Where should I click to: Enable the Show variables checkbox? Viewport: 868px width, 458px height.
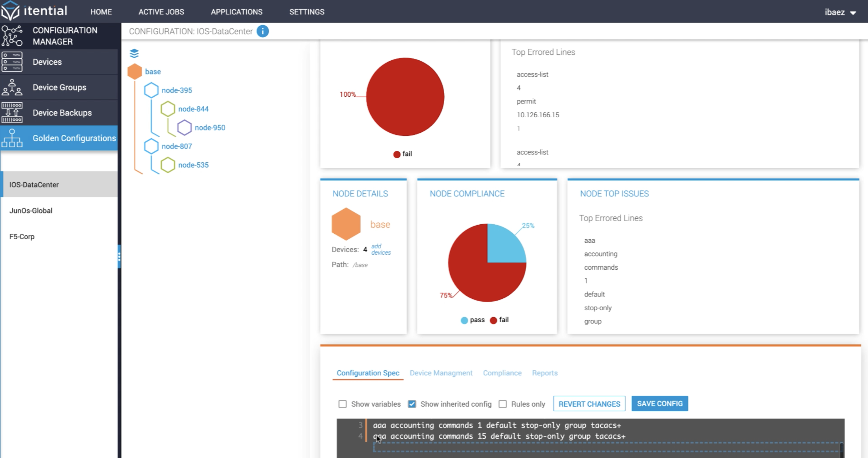342,404
